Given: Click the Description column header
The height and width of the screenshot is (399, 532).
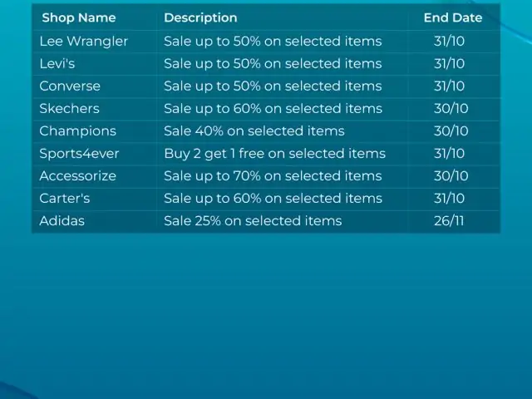Looking at the screenshot, I should pos(200,17).
